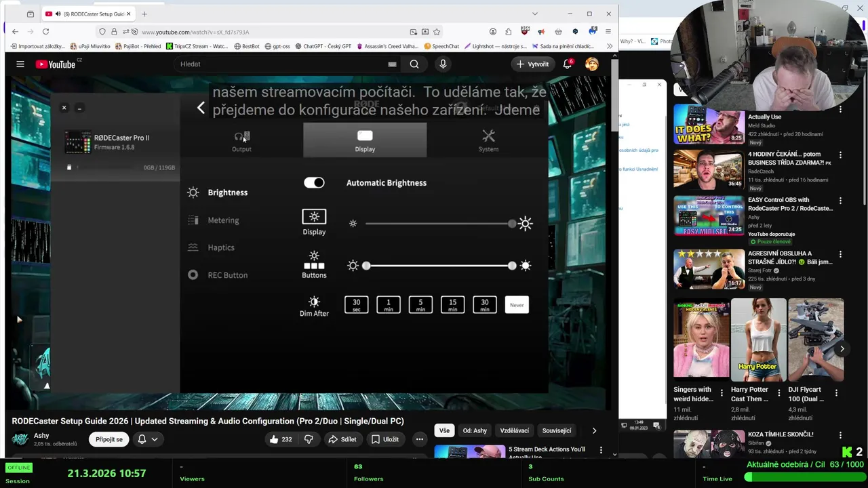Open the browser application menu
Screen dimensions: 868x488
608,31
